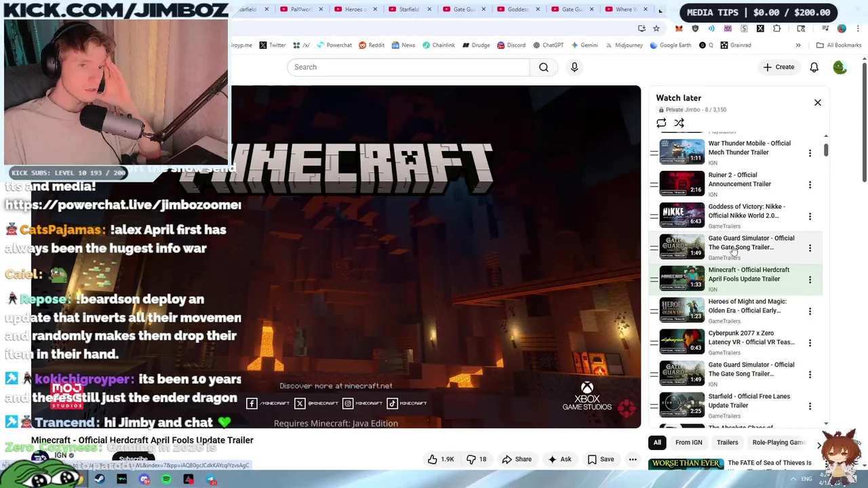Image resolution: width=868 pixels, height=488 pixels.
Task: Open the Twitter bookmark
Action: click(272, 45)
